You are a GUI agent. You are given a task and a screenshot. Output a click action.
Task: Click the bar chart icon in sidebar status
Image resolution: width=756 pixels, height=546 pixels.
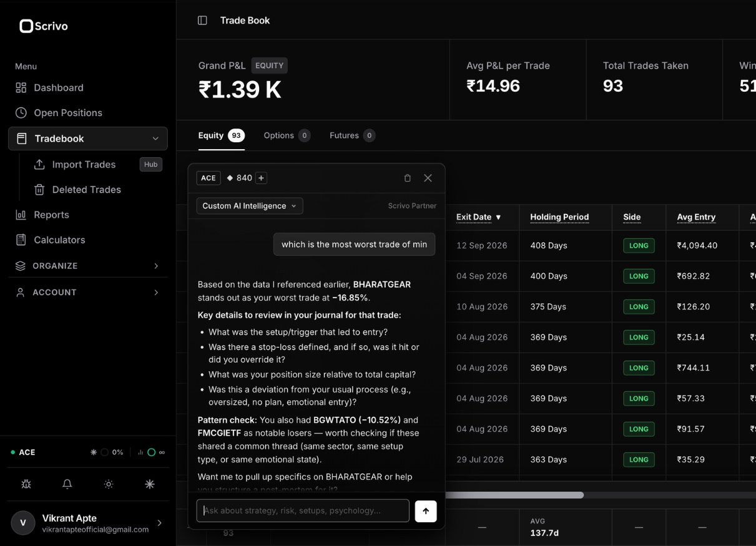[141, 452]
